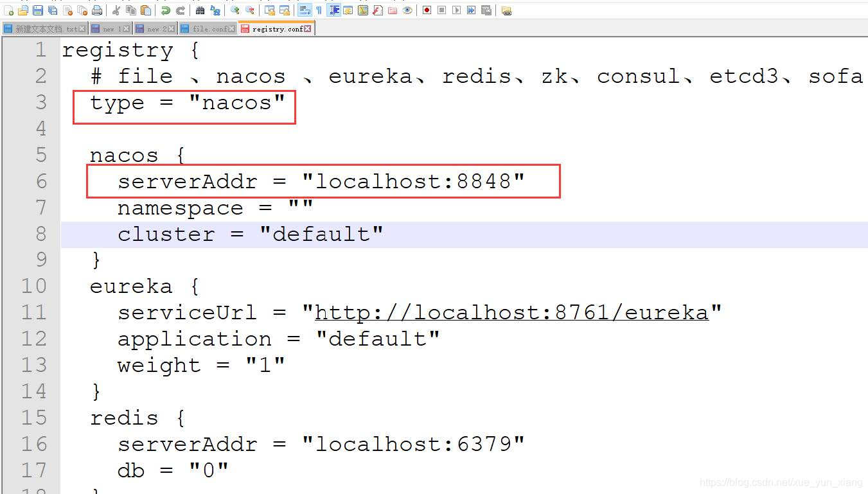The image size is (868, 494).
Task: Switch to the new 1 tab
Action: [x=111, y=29]
